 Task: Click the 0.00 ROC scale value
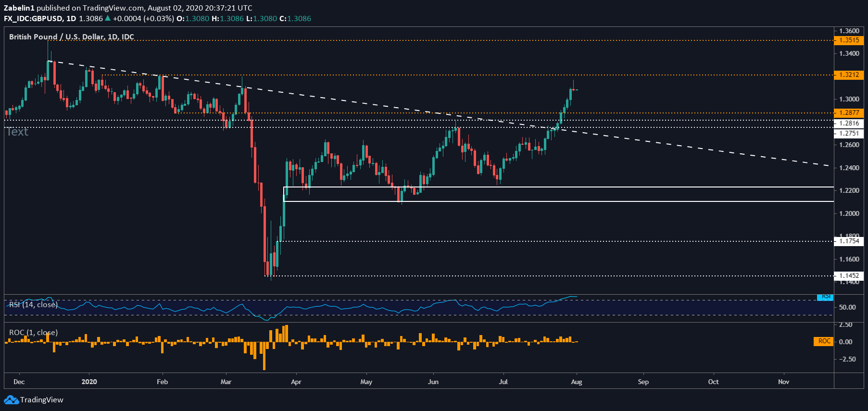pos(846,342)
